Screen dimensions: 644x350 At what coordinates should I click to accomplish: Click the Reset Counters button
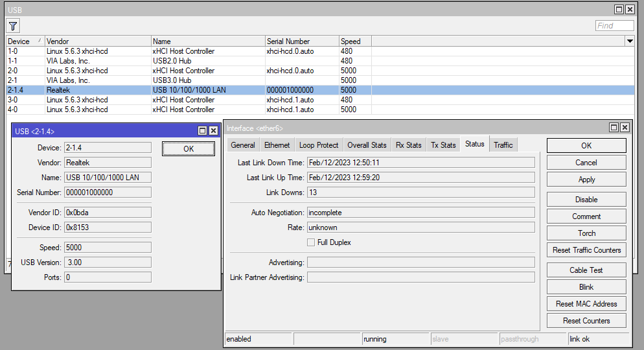586,320
